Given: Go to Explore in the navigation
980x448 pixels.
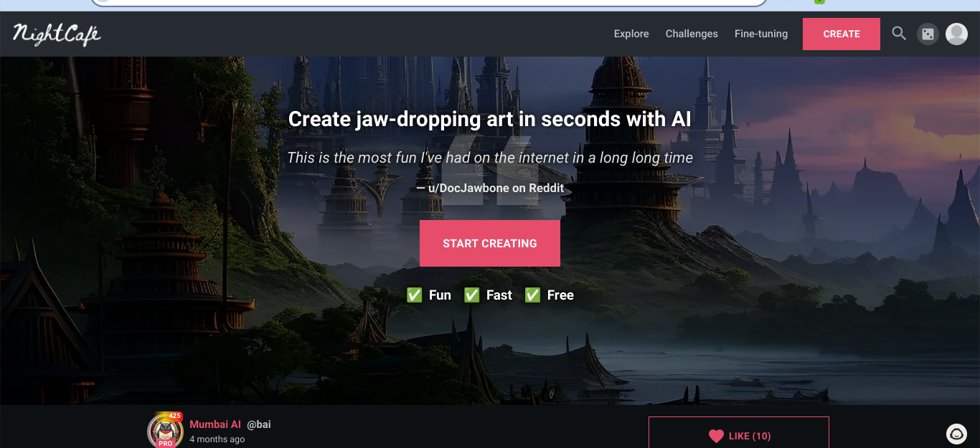Looking at the screenshot, I should point(631,34).
